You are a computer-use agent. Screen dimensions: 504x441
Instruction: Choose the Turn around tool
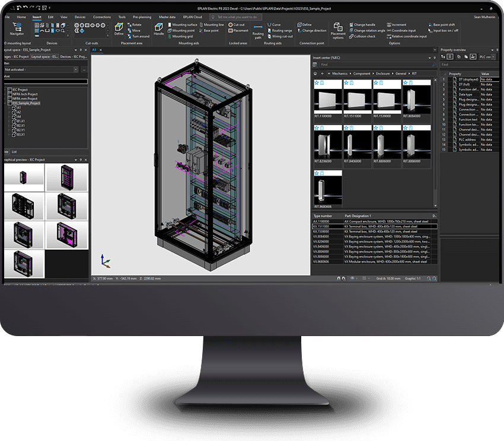click(x=139, y=36)
